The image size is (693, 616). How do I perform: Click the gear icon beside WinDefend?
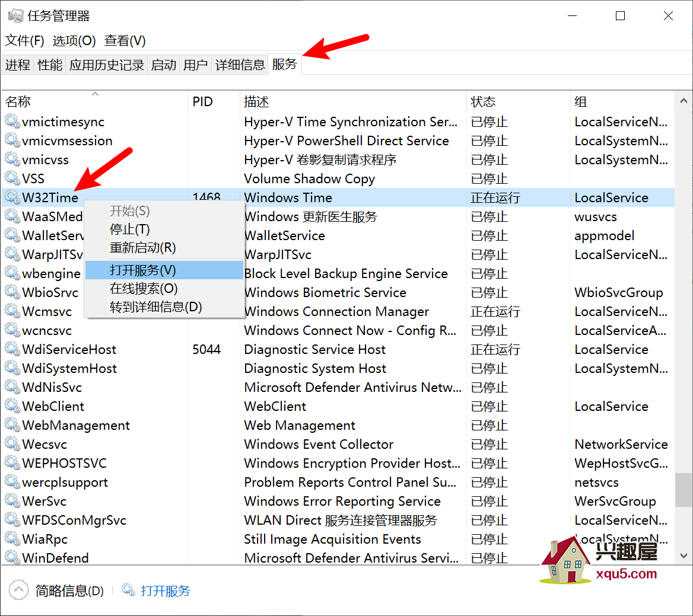point(12,558)
